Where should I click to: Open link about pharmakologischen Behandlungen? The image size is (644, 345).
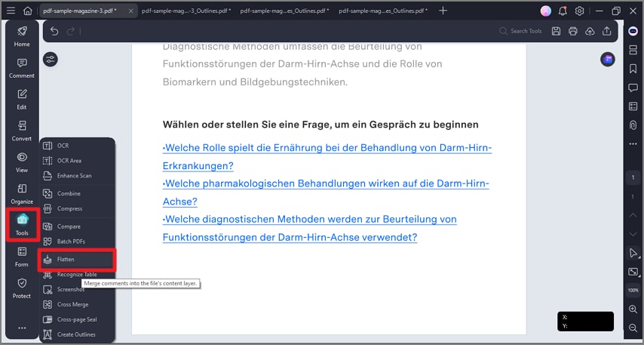tap(326, 193)
